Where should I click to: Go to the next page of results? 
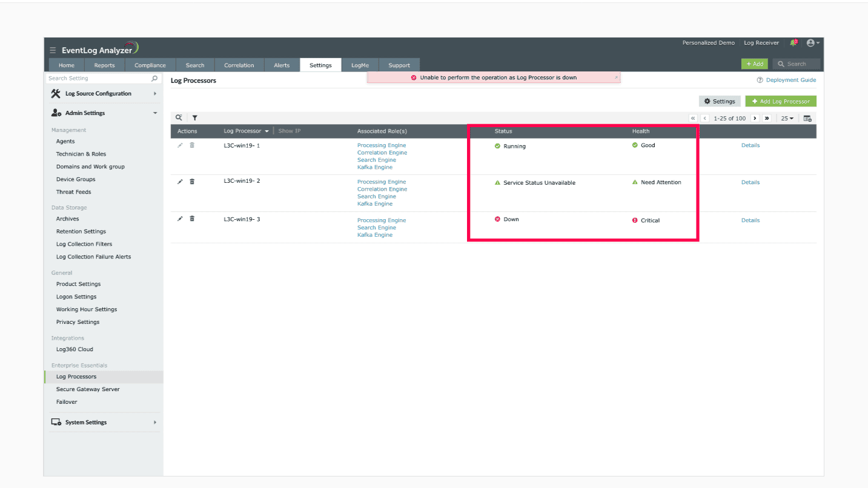[755, 118]
